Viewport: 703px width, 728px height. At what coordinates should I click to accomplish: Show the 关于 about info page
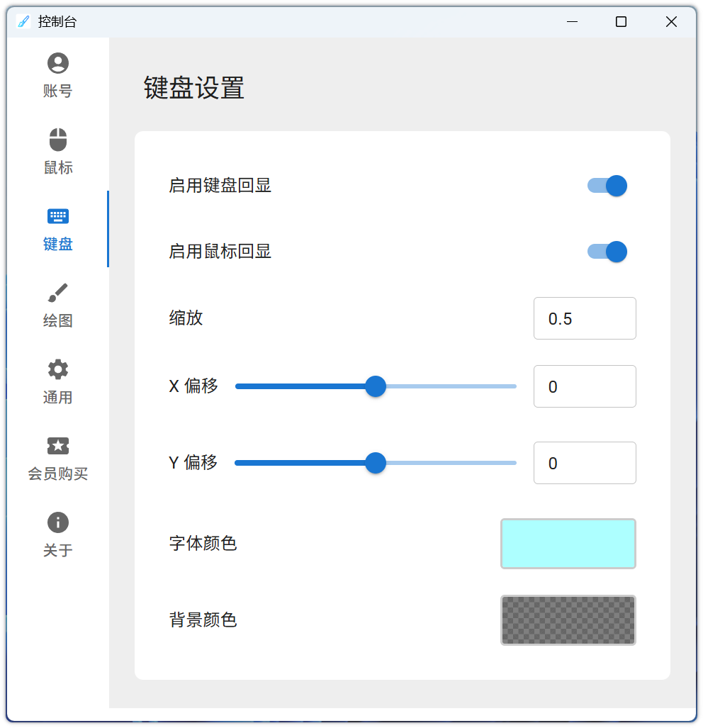tap(58, 523)
